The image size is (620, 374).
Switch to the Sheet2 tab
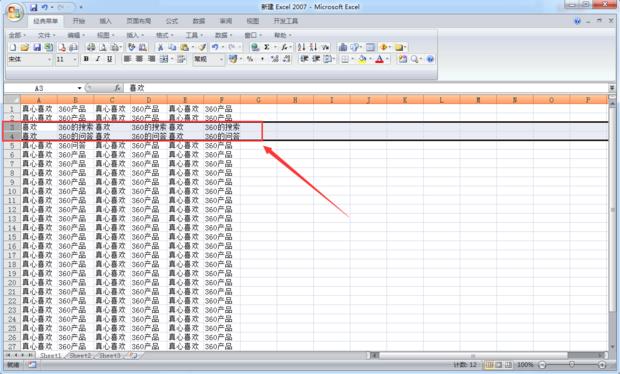(x=80, y=356)
